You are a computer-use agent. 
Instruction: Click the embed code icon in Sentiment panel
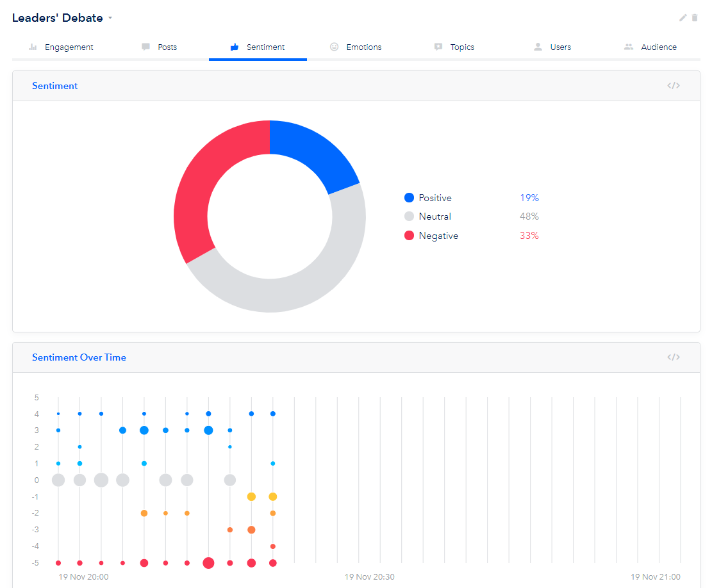click(674, 86)
